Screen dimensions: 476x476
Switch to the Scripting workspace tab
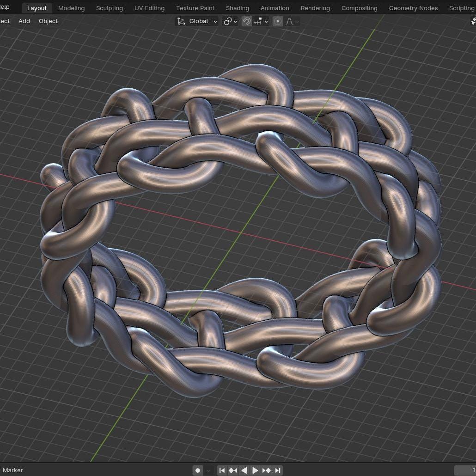[461, 8]
